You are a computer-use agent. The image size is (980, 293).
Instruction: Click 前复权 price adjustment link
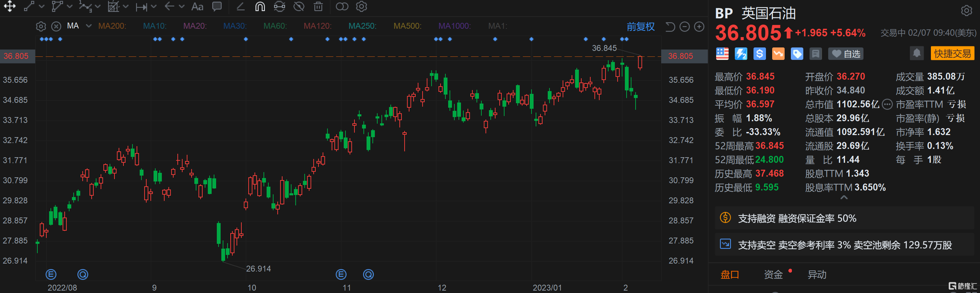click(641, 26)
